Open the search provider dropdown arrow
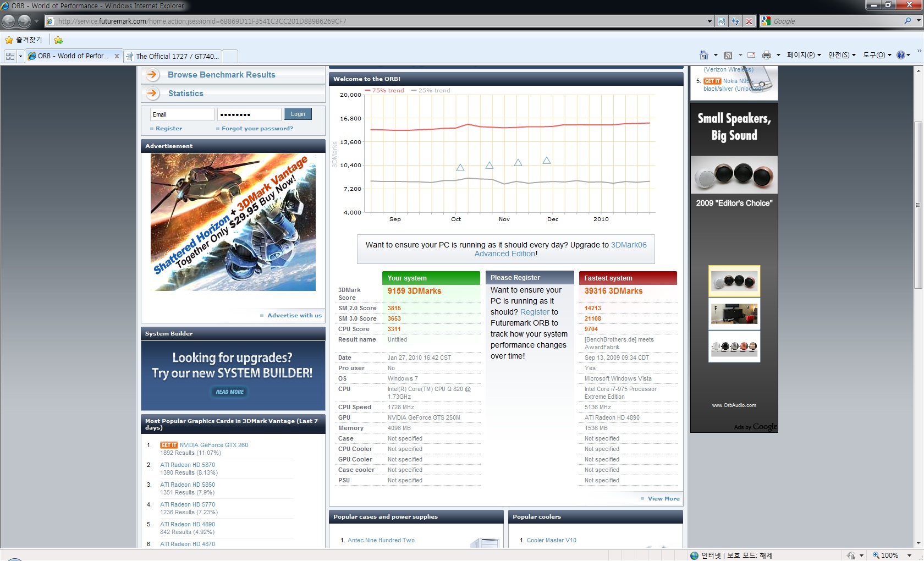This screenshot has height=561, width=924. point(919,21)
